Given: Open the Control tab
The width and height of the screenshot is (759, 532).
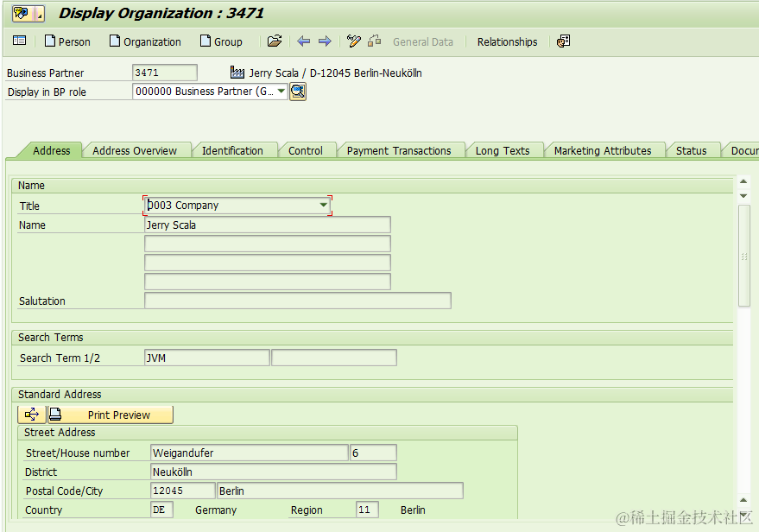Looking at the screenshot, I should pos(306,150).
